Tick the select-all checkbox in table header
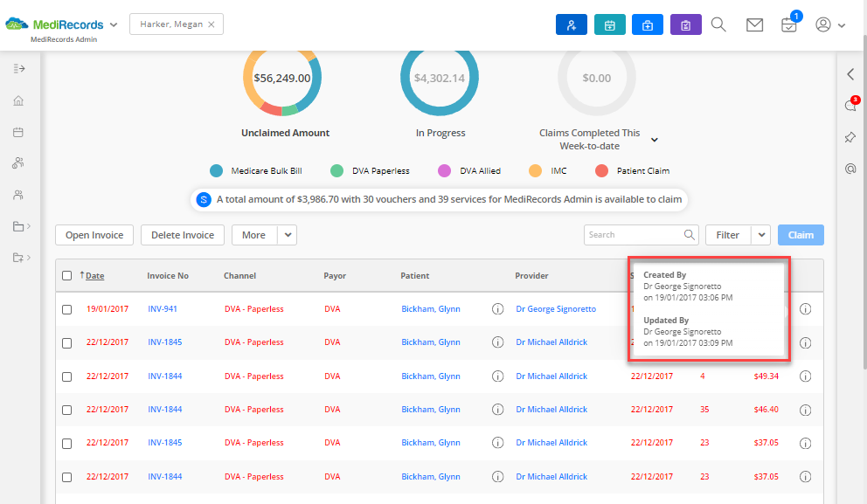Viewport: 867px width, 504px height. pos(67,276)
